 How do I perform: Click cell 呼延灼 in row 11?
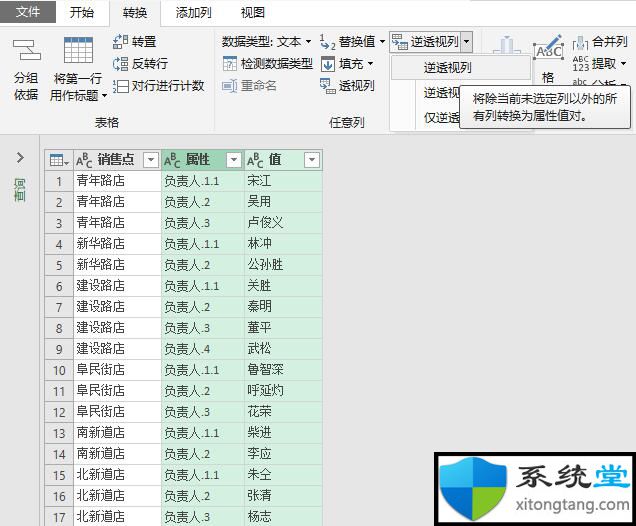(x=283, y=391)
